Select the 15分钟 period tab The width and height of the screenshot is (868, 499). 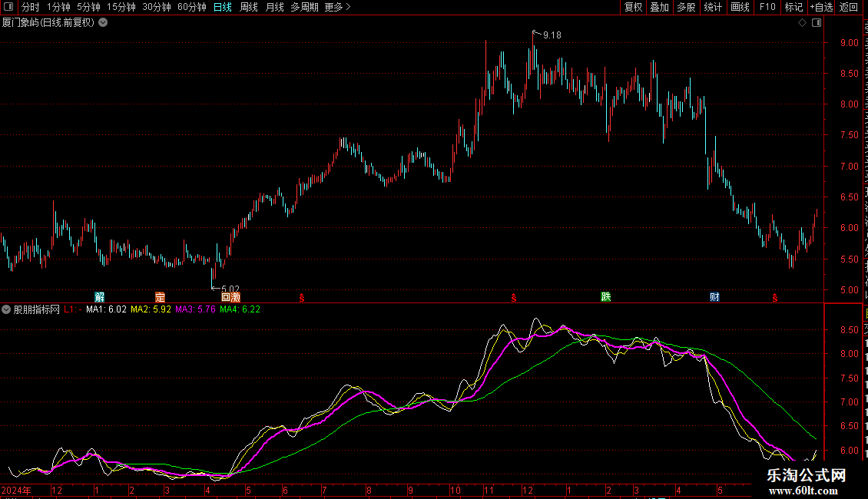pos(121,7)
